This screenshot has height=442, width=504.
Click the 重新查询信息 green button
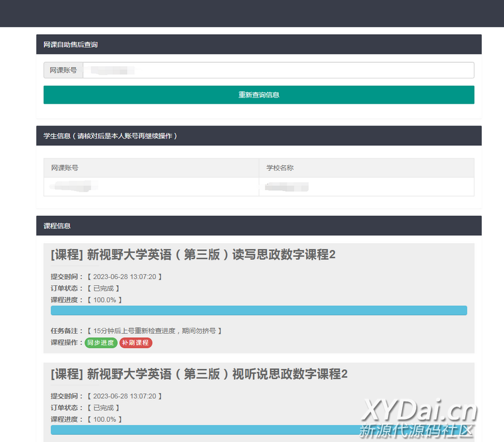click(x=259, y=95)
